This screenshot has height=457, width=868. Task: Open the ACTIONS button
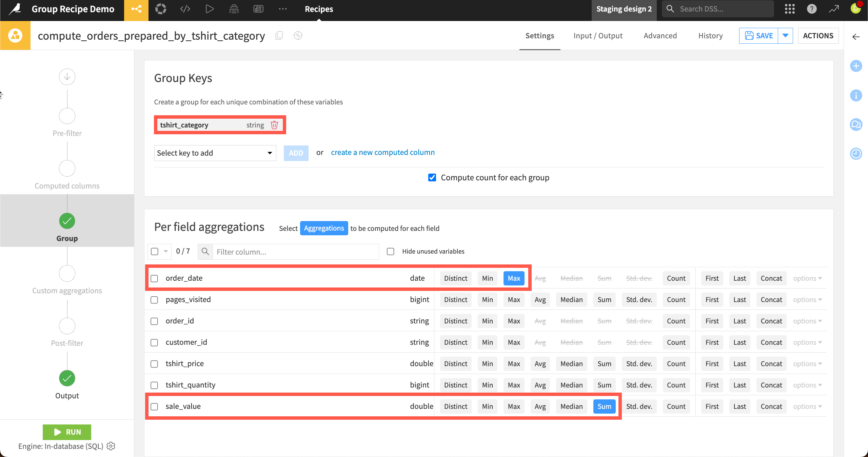818,36
